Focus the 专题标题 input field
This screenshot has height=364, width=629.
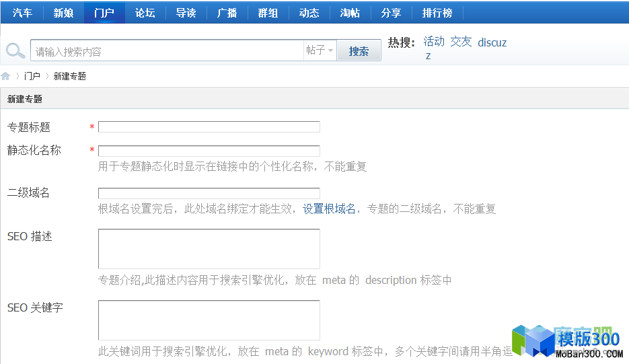pos(209,126)
